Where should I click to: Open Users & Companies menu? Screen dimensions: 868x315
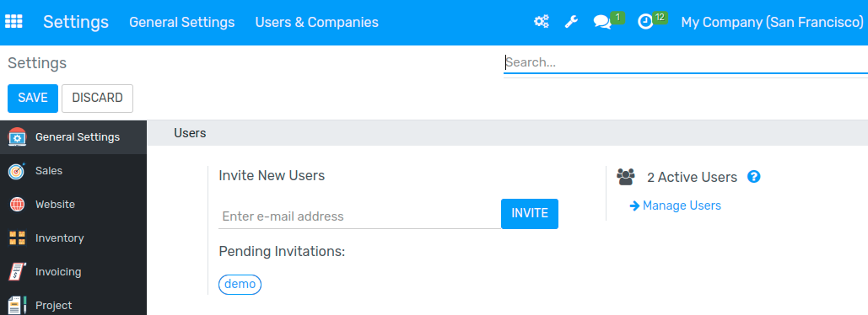[316, 22]
